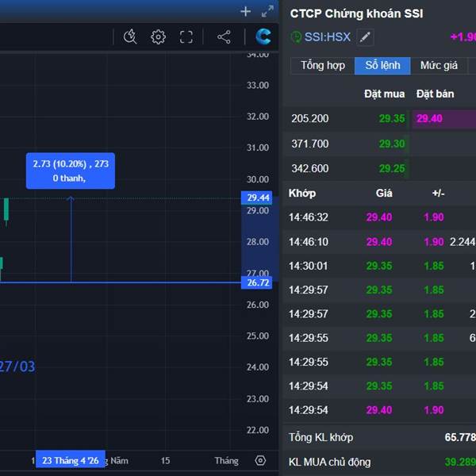Open the quick search lightning icon
This screenshot has height=476, width=476.
(x=130, y=37)
